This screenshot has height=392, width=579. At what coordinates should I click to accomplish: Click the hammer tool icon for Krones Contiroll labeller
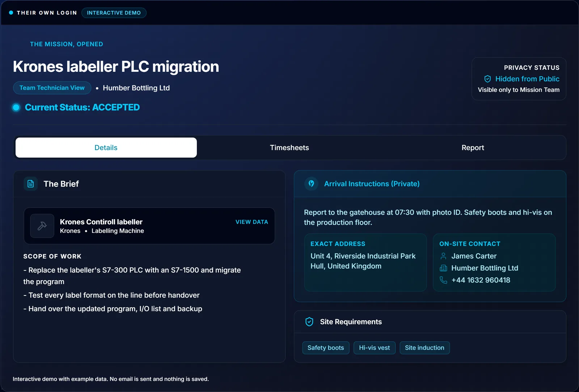click(42, 226)
